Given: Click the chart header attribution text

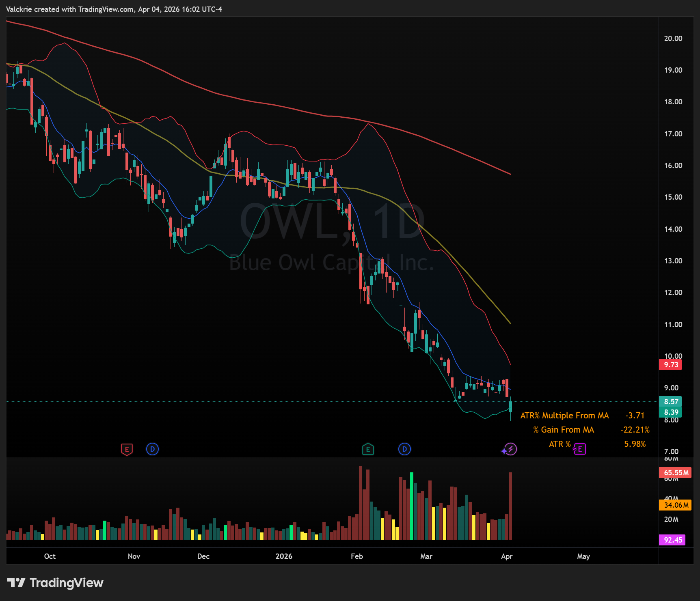Looking at the screenshot, I should [114, 9].
